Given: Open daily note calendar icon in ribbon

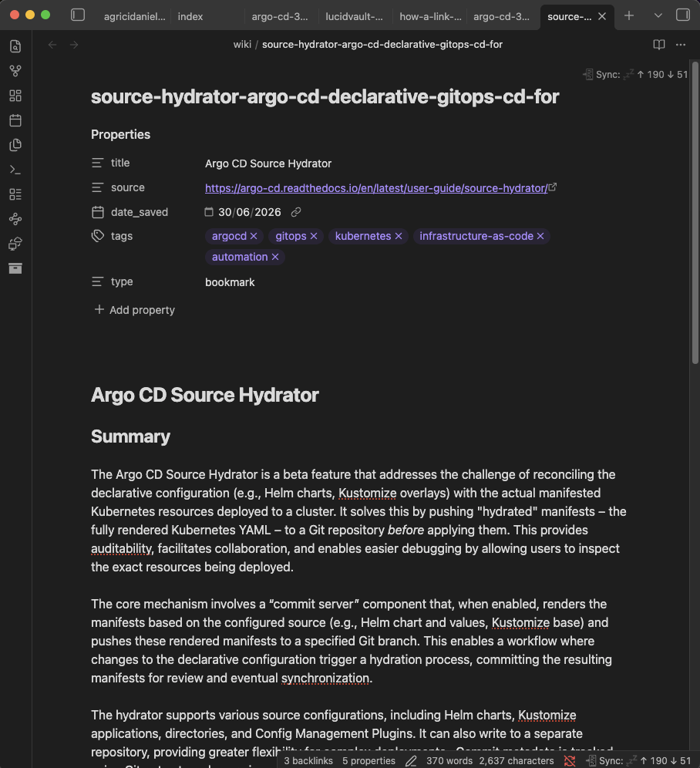Looking at the screenshot, I should [x=15, y=120].
